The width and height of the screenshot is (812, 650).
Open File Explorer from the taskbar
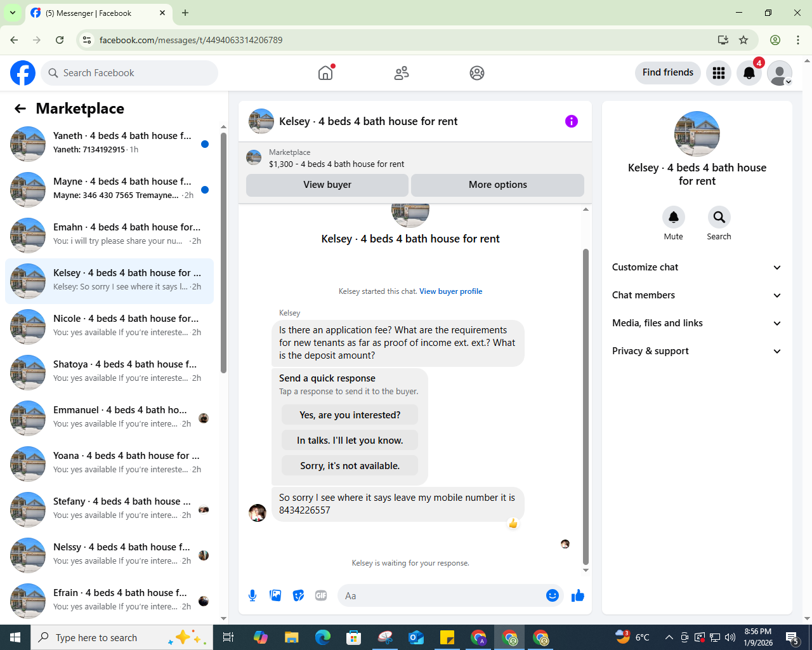pos(291,637)
